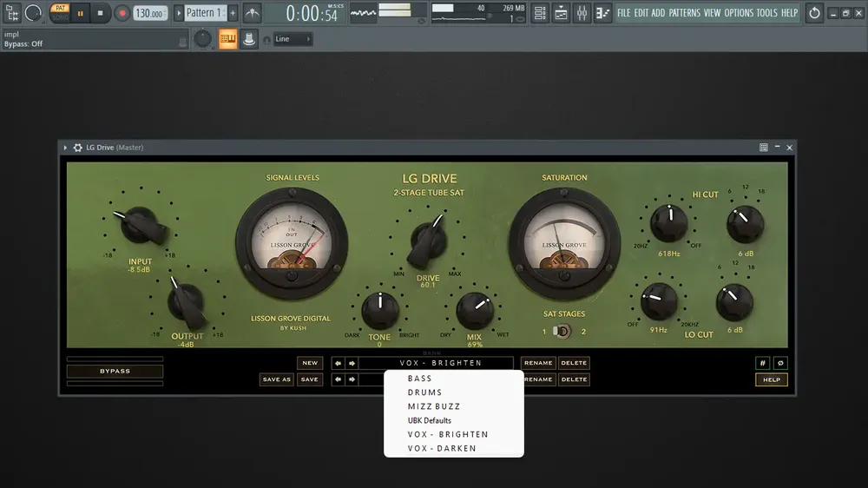Image resolution: width=868 pixels, height=488 pixels.
Task: Open the Pattern 1 selector
Action: click(x=205, y=13)
